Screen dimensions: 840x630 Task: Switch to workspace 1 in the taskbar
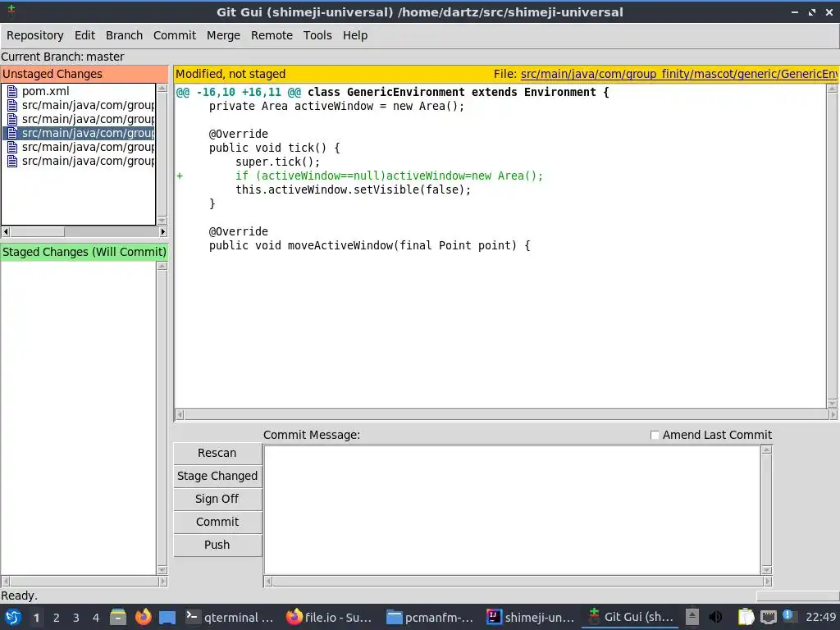click(x=36, y=618)
